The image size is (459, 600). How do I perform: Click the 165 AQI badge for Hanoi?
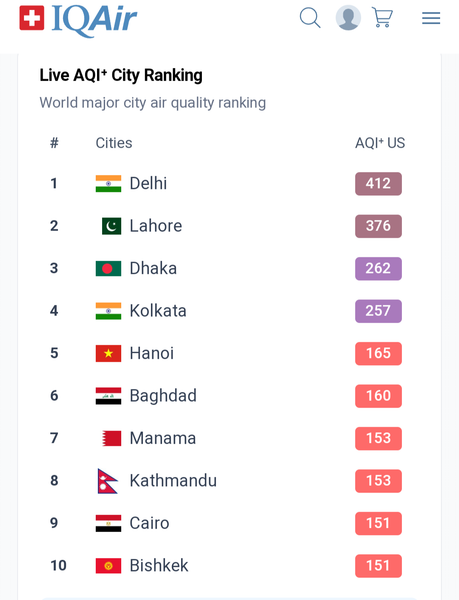tap(378, 354)
